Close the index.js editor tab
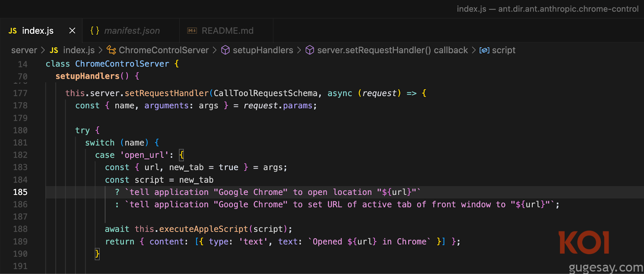Image resolution: width=644 pixels, height=274 pixels. point(72,31)
